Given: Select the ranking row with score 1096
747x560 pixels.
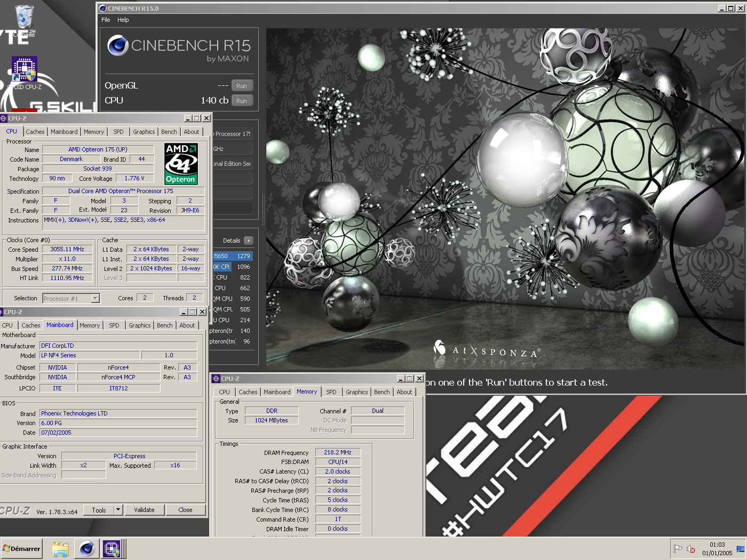Looking at the screenshot, I should 232,267.
